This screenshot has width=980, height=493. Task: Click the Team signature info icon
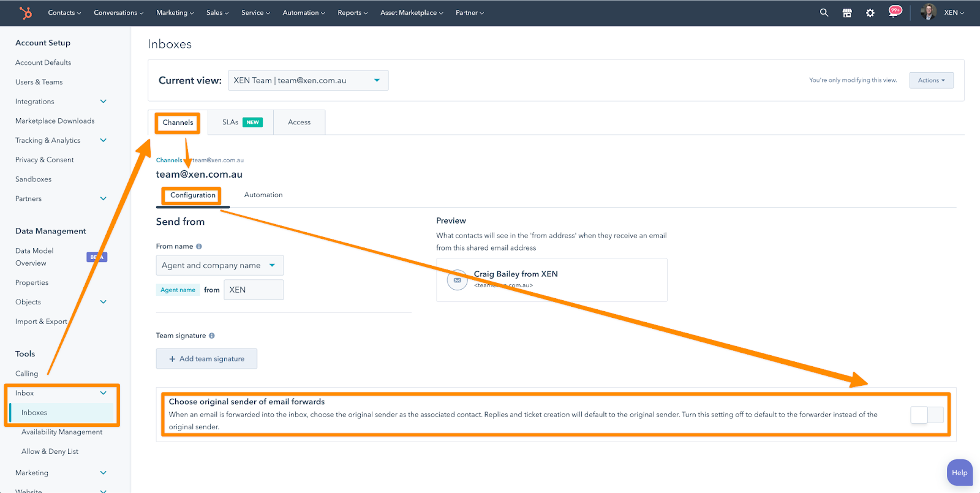pyautogui.click(x=212, y=336)
